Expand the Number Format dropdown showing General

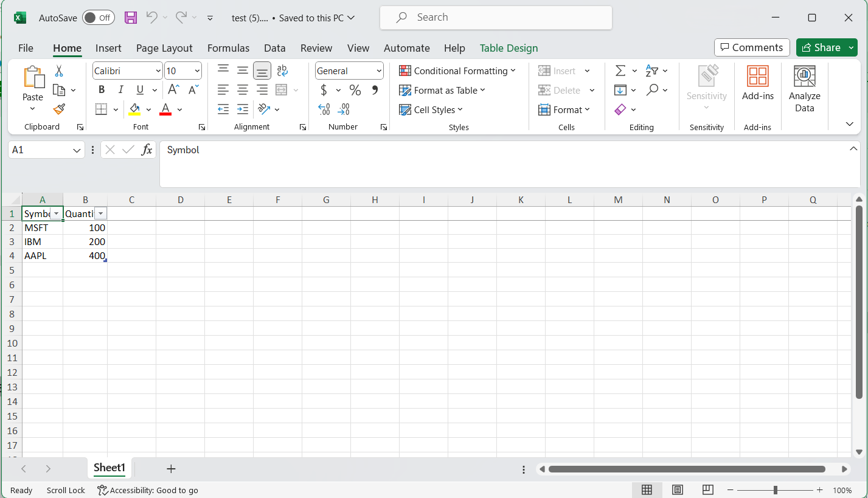point(378,71)
